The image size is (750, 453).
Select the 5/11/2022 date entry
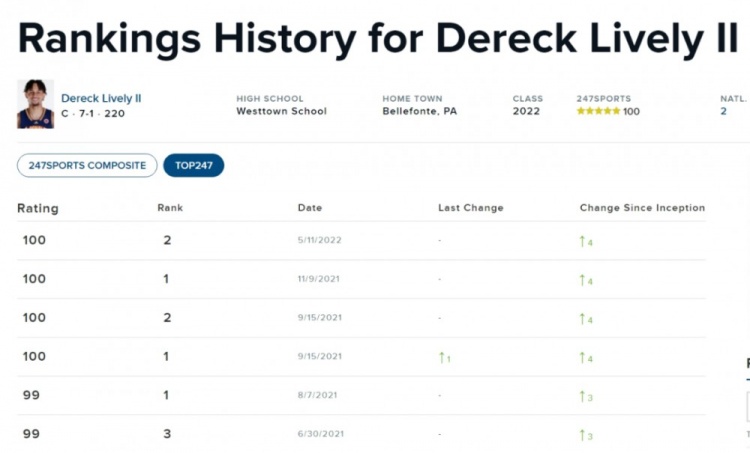[x=320, y=240]
